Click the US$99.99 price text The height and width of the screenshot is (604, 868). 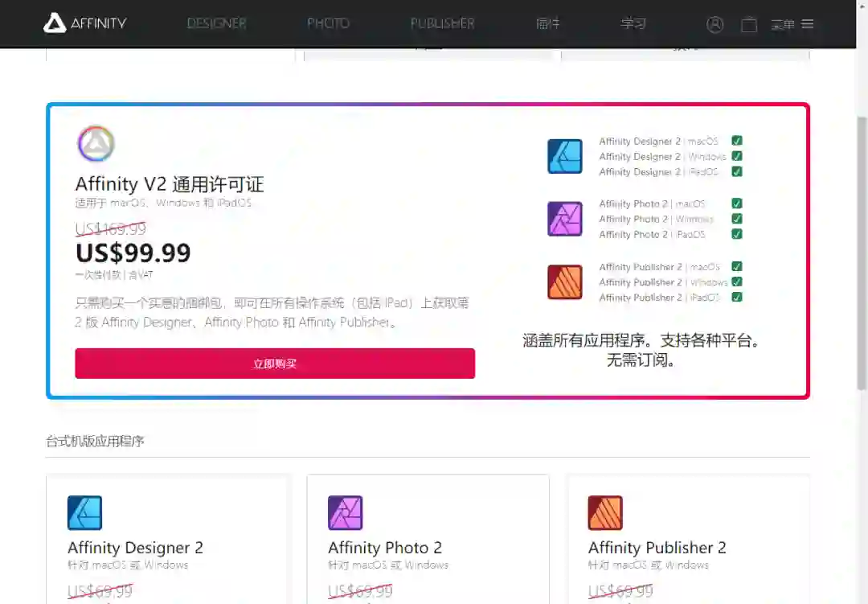[x=133, y=253]
